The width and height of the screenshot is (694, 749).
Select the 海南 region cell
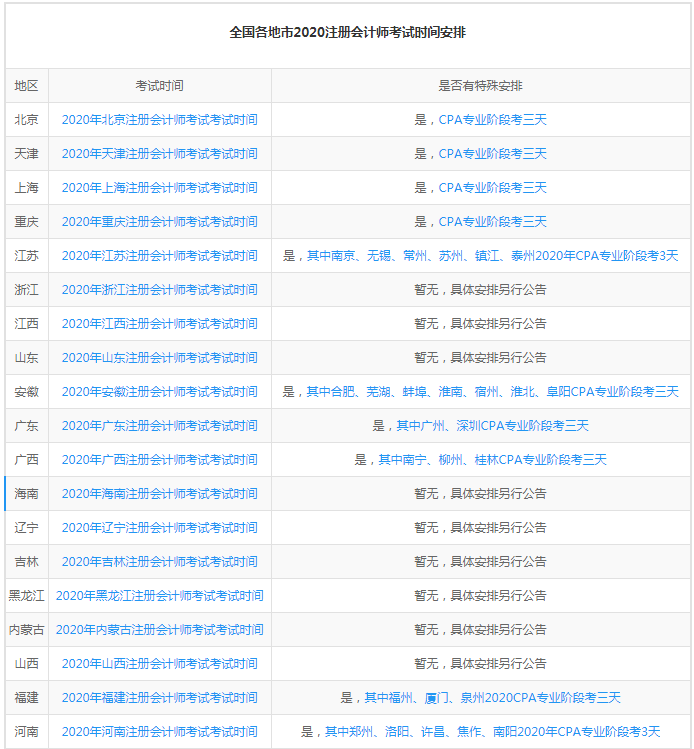pos(27,494)
